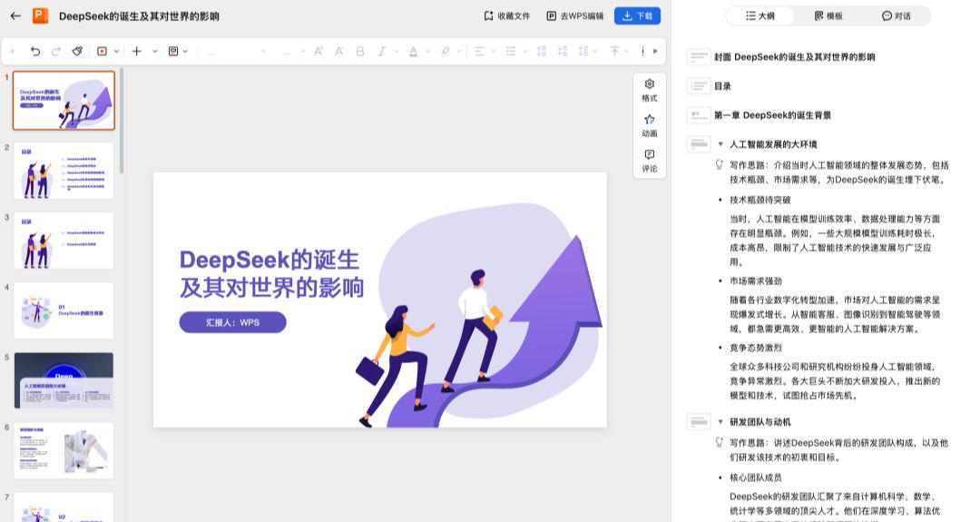Open slideshow options dropdown arrow
The height and width of the screenshot is (522, 980).
click(116, 51)
